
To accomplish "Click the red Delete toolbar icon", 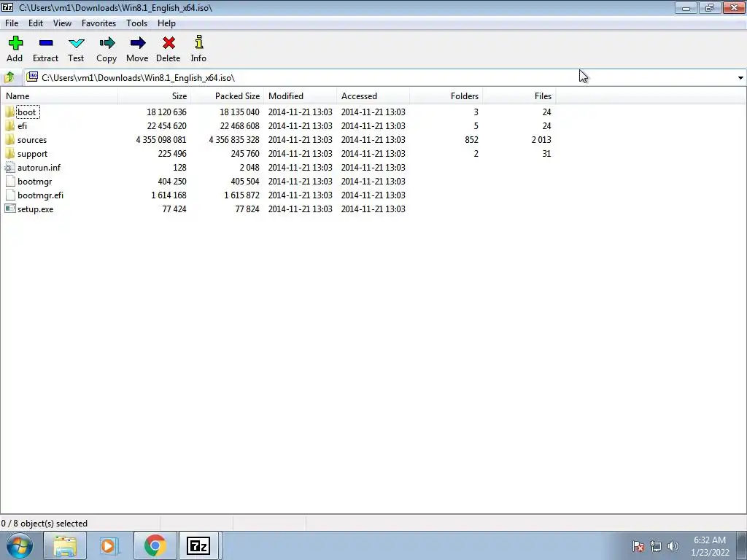I will click(169, 43).
